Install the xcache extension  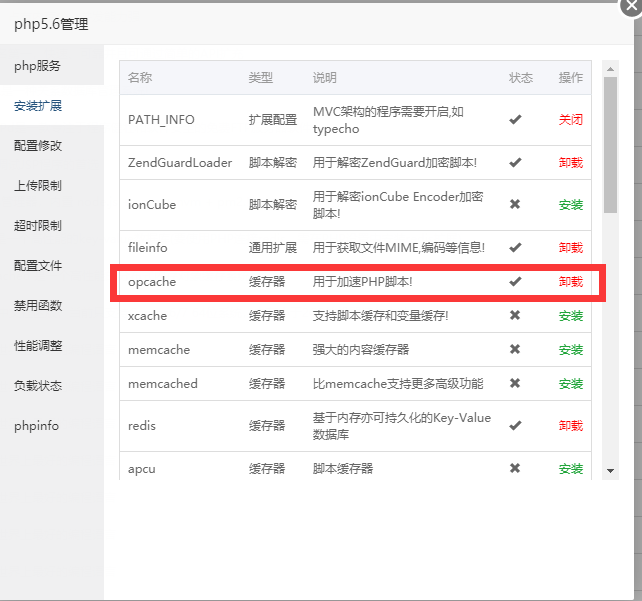(x=571, y=316)
